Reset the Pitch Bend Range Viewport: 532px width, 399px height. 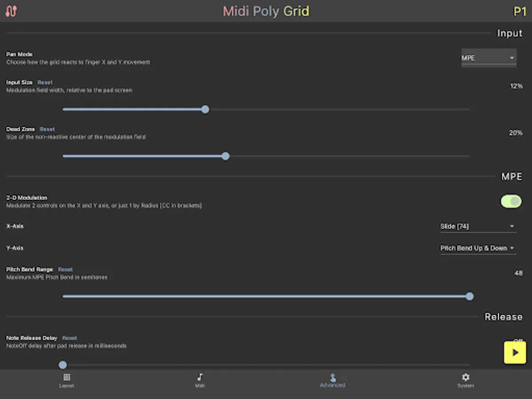pyautogui.click(x=65, y=270)
